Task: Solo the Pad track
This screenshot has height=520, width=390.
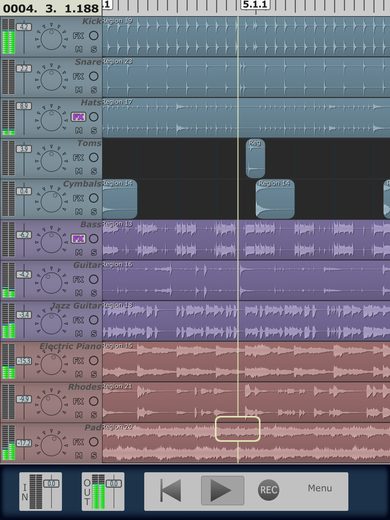Action: click(94, 456)
